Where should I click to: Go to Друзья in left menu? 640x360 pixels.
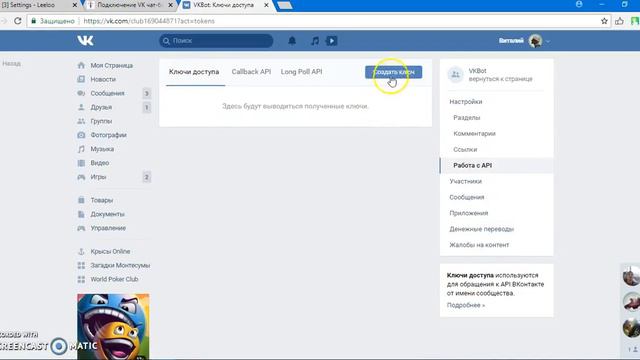[x=101, y=107]
